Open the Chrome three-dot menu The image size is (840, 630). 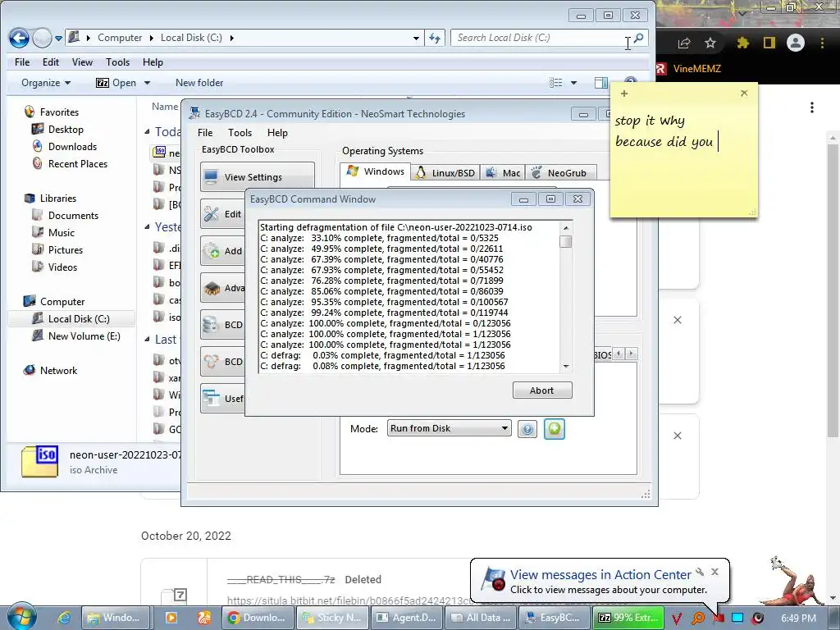point(822,43)
